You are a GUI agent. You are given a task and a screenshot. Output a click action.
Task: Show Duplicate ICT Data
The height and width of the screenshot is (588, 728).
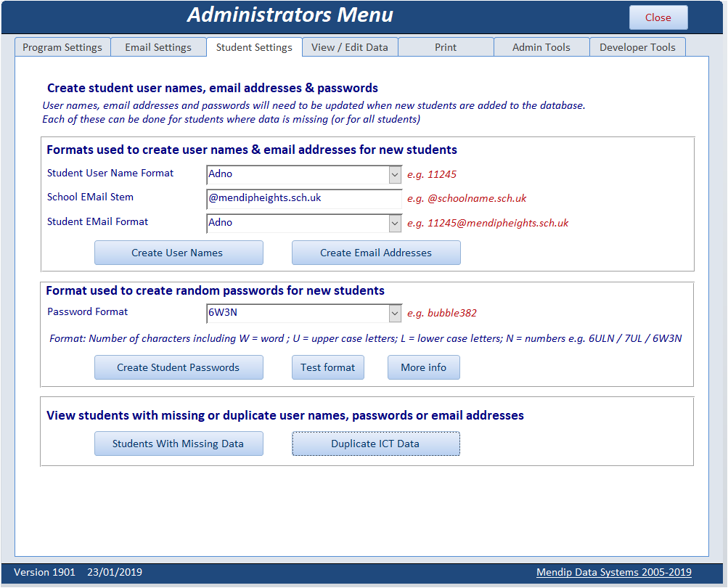[x=376, y=444]
